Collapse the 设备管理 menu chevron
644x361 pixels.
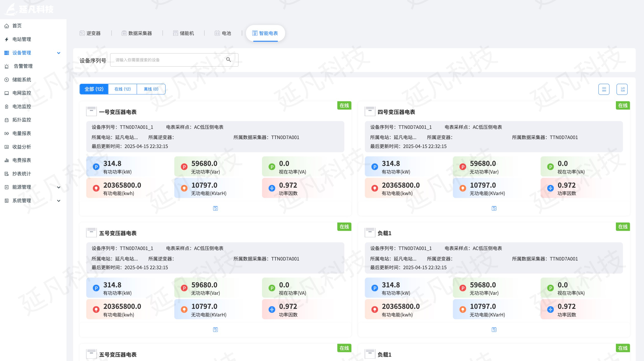coord(59,53)
